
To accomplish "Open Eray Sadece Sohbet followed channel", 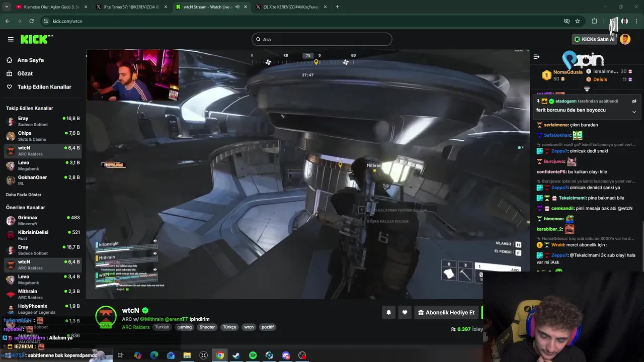I will pos(43,121).
